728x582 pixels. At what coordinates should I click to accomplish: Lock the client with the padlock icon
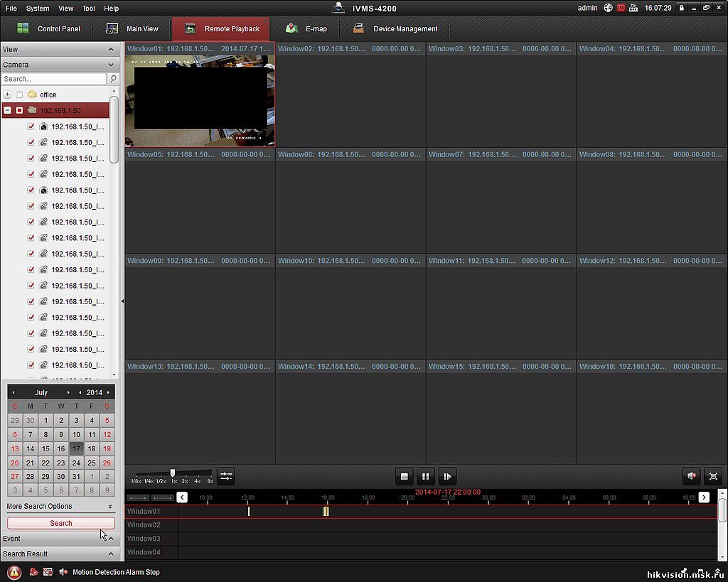pyautogui.click(x=681, y=8)
